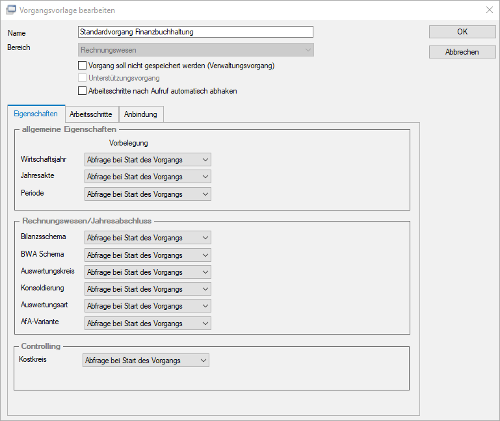Open the Auswertungsart dropdown
The width and height of the screenshot is (500, 421).
tap(147, 306)
